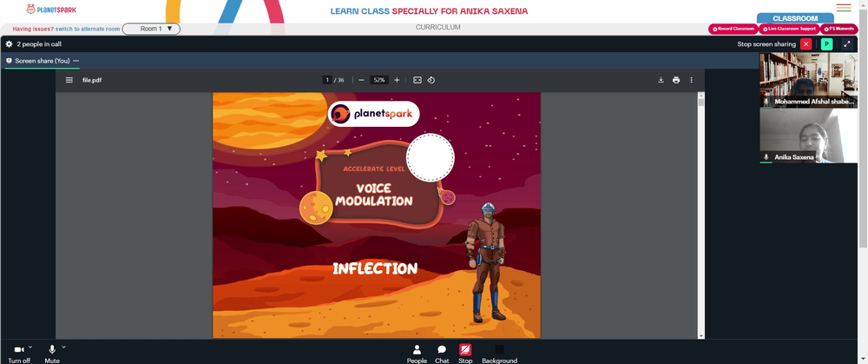Open PDF viewer more actions menu
The image size is (868, 364).
click(692, 80)
